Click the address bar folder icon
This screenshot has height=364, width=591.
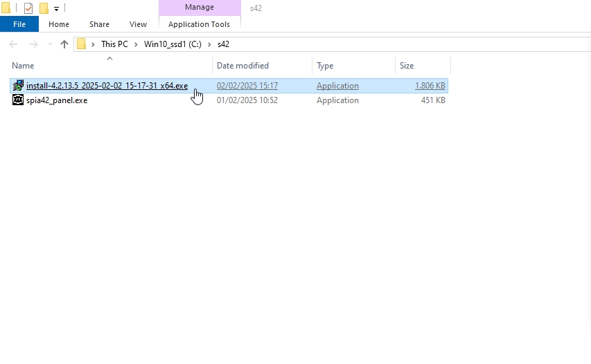[x=81, y=44]
